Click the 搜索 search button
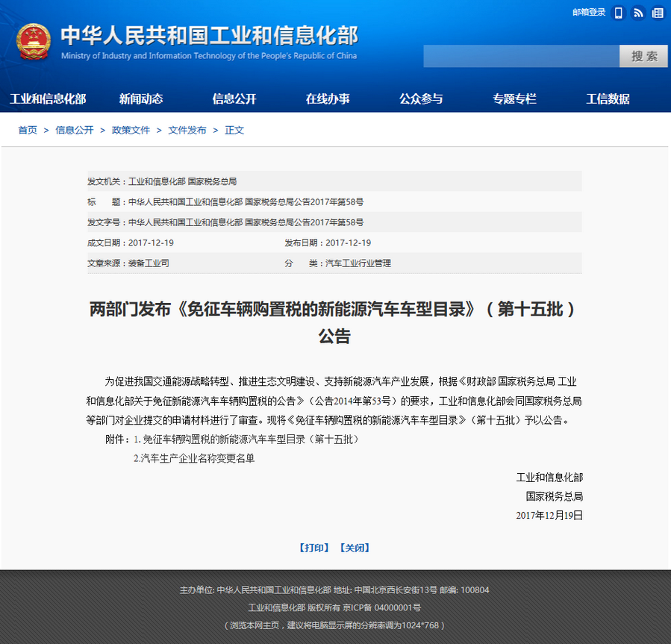 643,56
